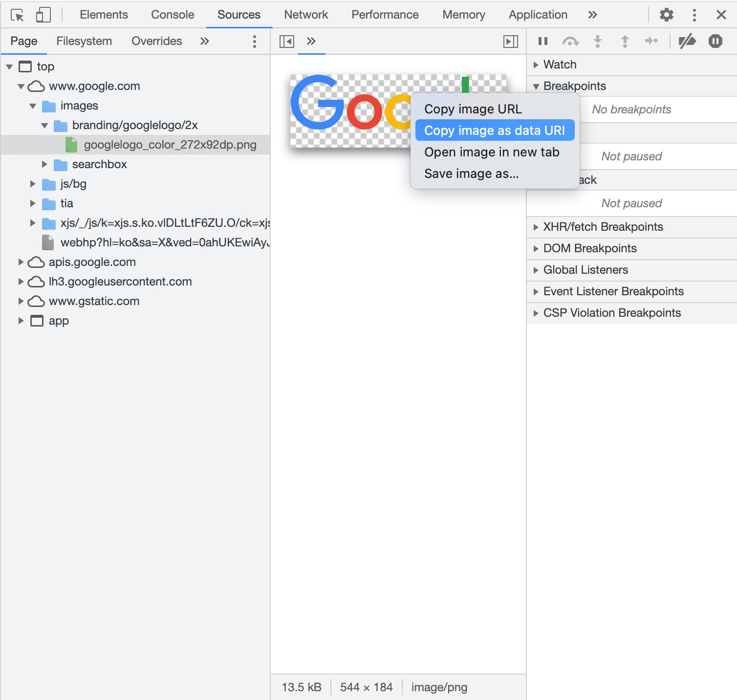
Task: Step over next function call
Action: (x=570, y=41)
